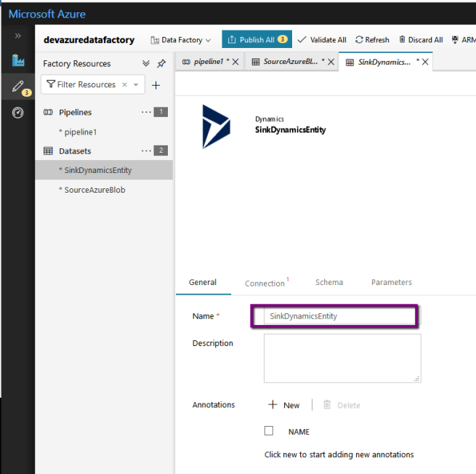Select the Author pencil icon in sidebar
Viewport: 476px width, 474px height.
point(17,87)
